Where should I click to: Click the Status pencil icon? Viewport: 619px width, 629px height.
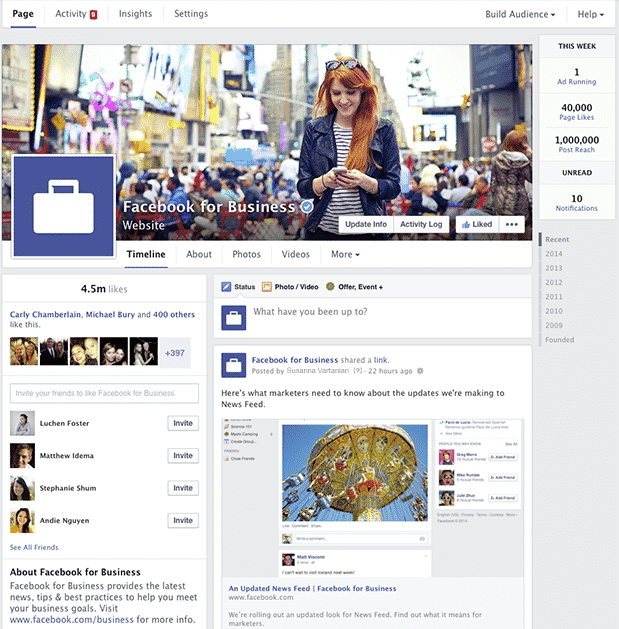click(x=226, y=287)
